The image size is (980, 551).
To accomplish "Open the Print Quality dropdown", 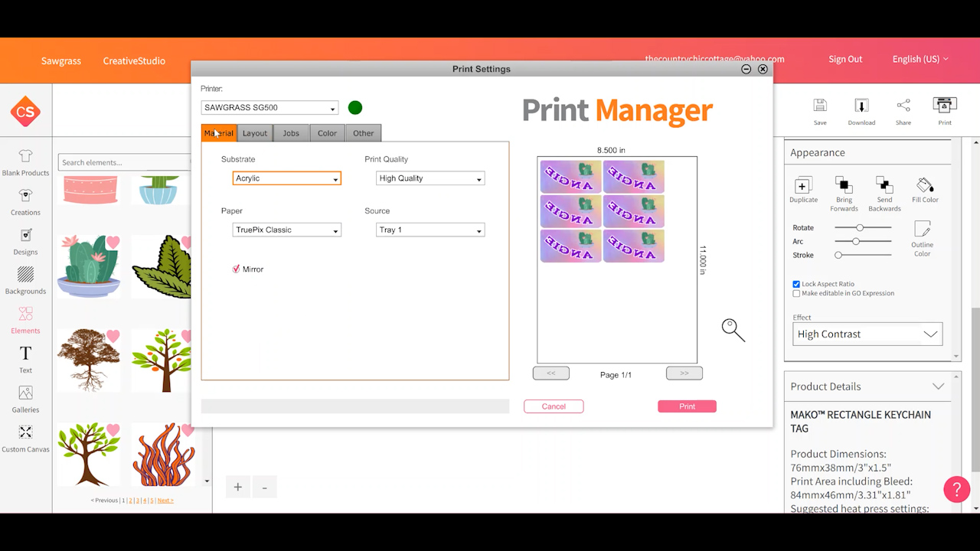I will [430, 178].
